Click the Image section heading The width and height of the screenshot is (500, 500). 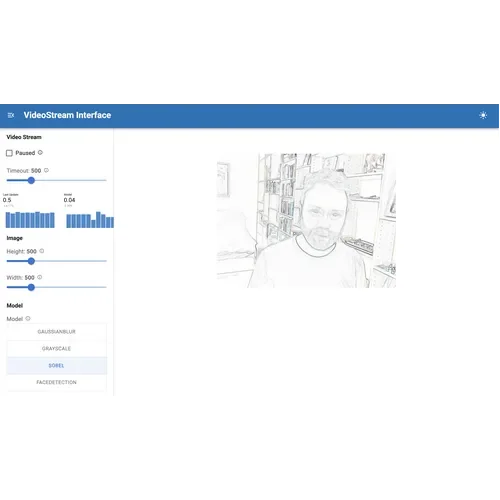click(15, 238)
